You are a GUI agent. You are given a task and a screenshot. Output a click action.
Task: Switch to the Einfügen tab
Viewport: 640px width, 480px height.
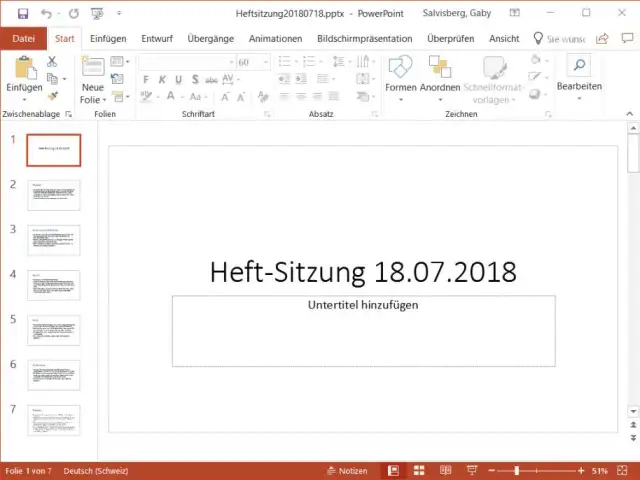click(108, 39)
